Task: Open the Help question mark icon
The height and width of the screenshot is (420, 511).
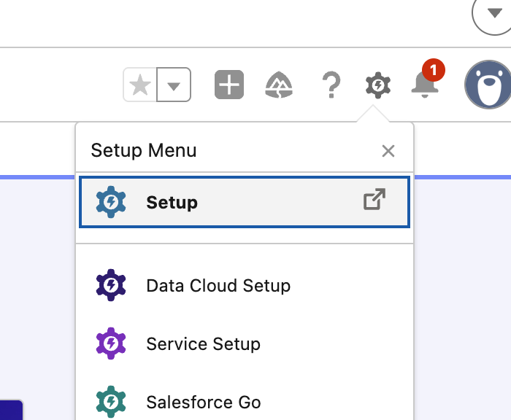Action: tap(331, 85)
